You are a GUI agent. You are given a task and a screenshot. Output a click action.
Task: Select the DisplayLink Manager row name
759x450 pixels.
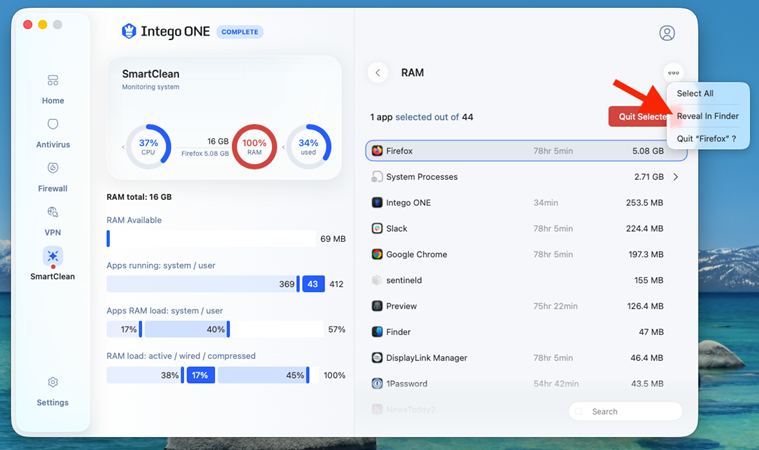pyautogui.click(x=426, y=358)
